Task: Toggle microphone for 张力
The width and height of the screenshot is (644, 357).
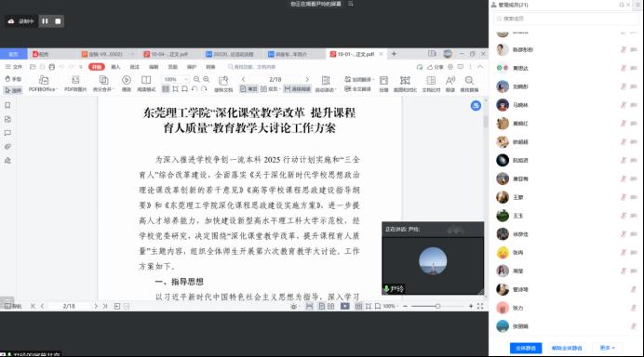Action: click(x=634, y=308)
